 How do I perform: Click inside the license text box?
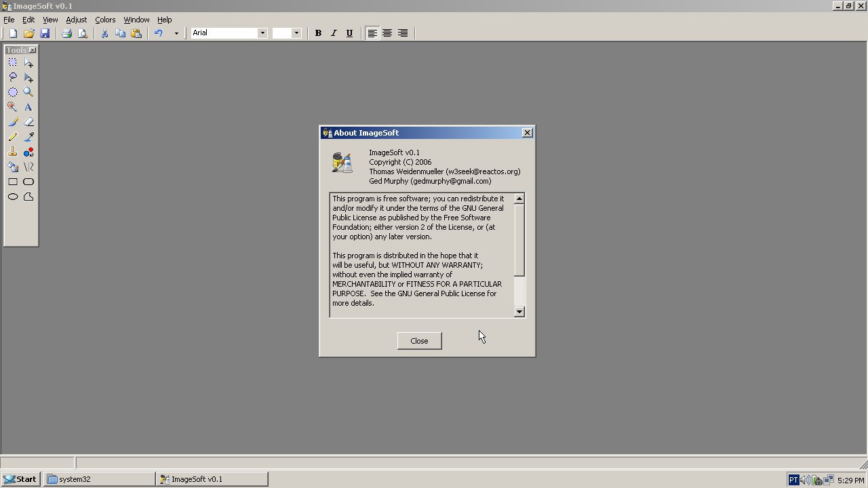tap(422, 256)
